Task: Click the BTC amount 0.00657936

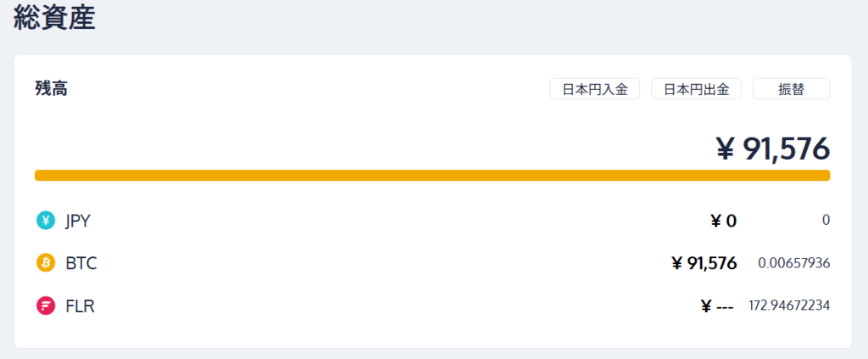Action: pyautogui.click(x=793, y=263)
